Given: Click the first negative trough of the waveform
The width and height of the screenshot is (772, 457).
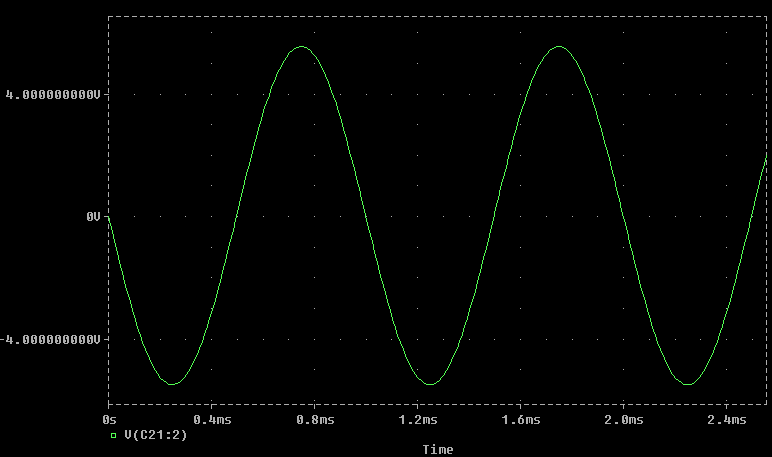Looking at the screenshot, I should click(172, 384).
